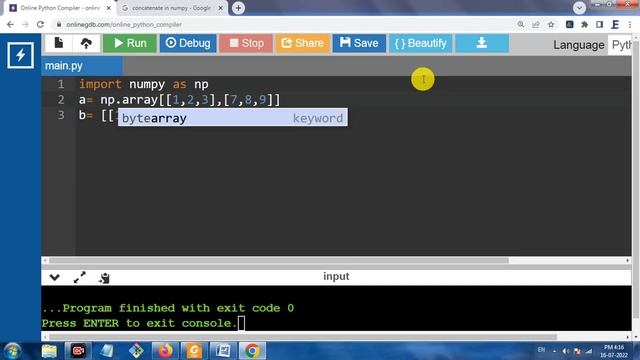Image resolution: width=640 pixels, height=360 pixels.
Task: Click the taskbar clock showing 4:16 PM
Action: coord(613,351)
